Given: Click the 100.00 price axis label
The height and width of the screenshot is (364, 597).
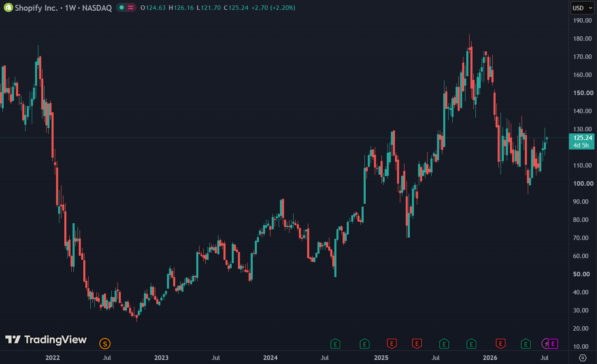Looking at the screenshot, I should [x=583, y=183].
